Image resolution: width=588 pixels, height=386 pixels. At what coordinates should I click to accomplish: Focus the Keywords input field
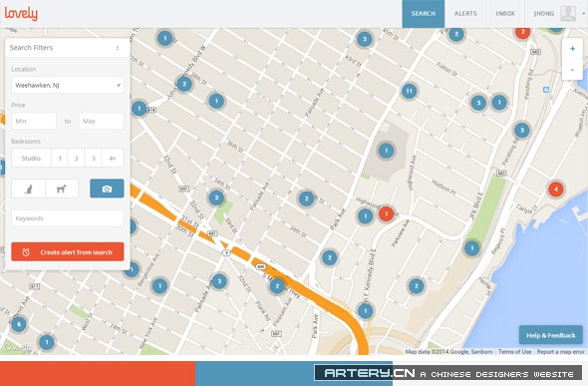pos(68,218)
